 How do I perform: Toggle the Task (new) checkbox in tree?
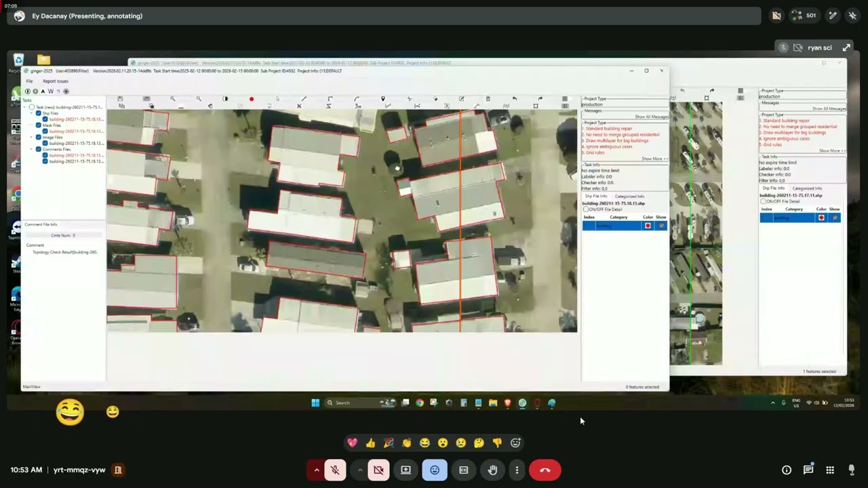[x=31, y=107]
